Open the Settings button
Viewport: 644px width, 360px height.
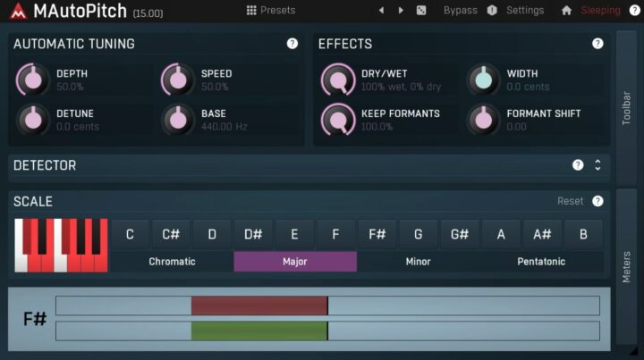[x=524, y=11]
